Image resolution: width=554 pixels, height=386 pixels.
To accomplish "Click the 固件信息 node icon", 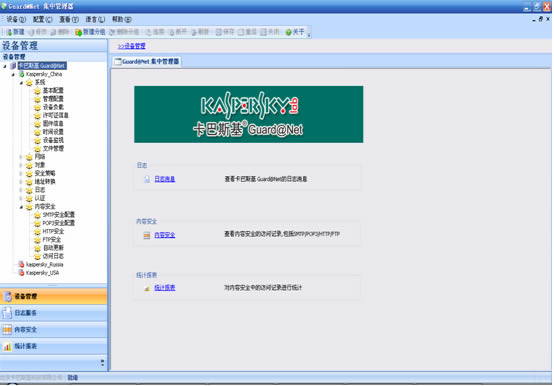I will 37,124.
